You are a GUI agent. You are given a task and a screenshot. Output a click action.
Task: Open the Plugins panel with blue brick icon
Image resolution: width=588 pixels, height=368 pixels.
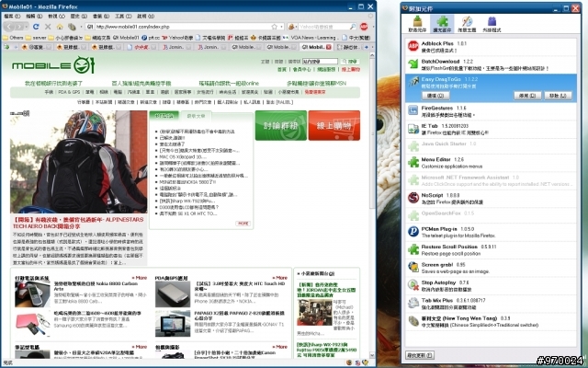pos(492,24)
